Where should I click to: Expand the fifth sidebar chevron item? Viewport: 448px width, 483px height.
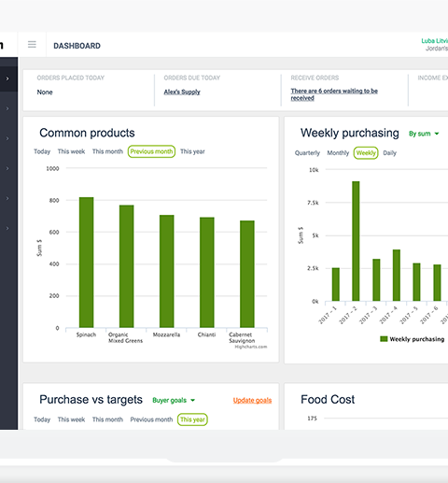tap(7, 198)
